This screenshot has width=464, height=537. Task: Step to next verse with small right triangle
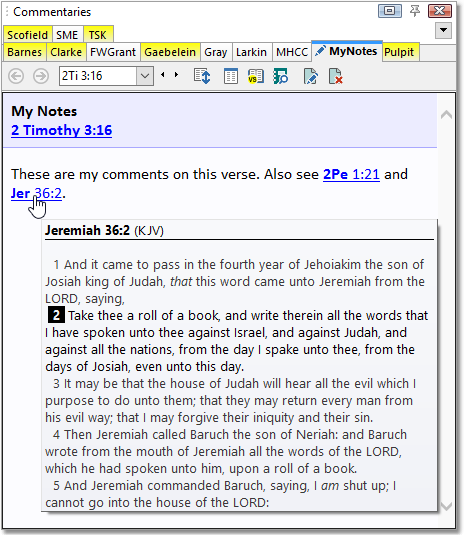[x=176, y=75]
